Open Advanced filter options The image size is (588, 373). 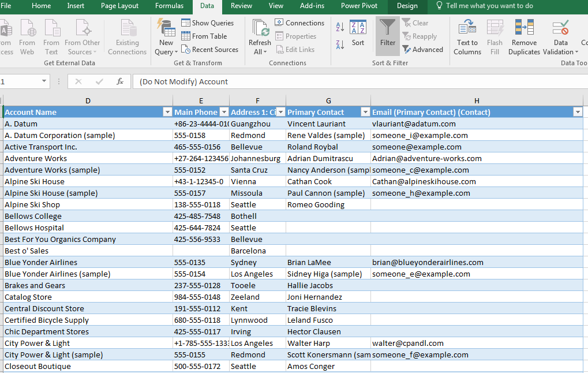point(422,50)
